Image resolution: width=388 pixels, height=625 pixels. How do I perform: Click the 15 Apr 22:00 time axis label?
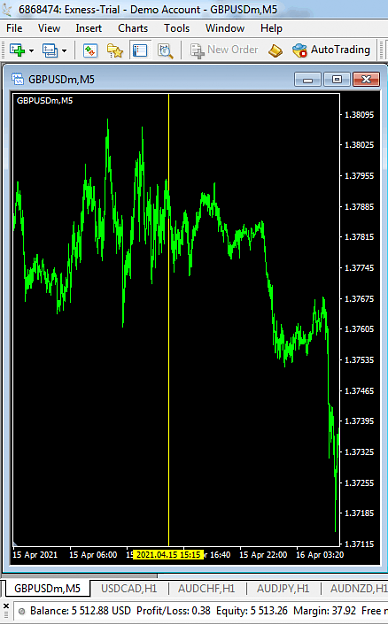pyautogui.click(x=263, y=555)
